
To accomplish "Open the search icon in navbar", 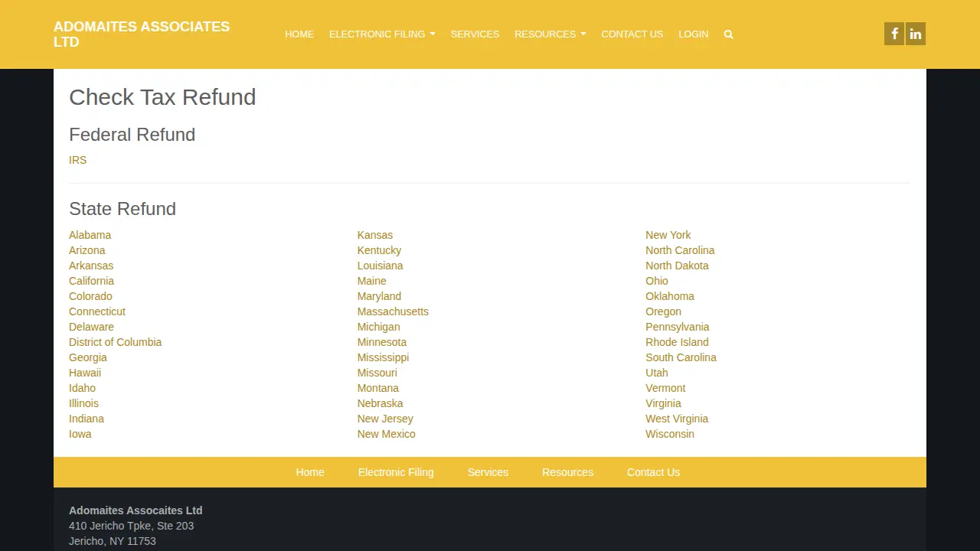I will (728, 34).
